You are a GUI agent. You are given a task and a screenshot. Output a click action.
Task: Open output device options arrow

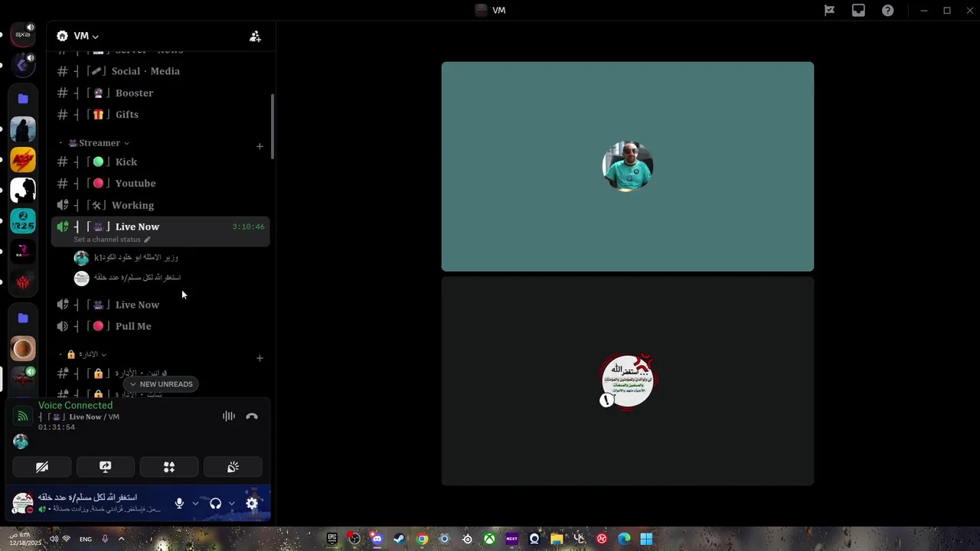[231, 504]
